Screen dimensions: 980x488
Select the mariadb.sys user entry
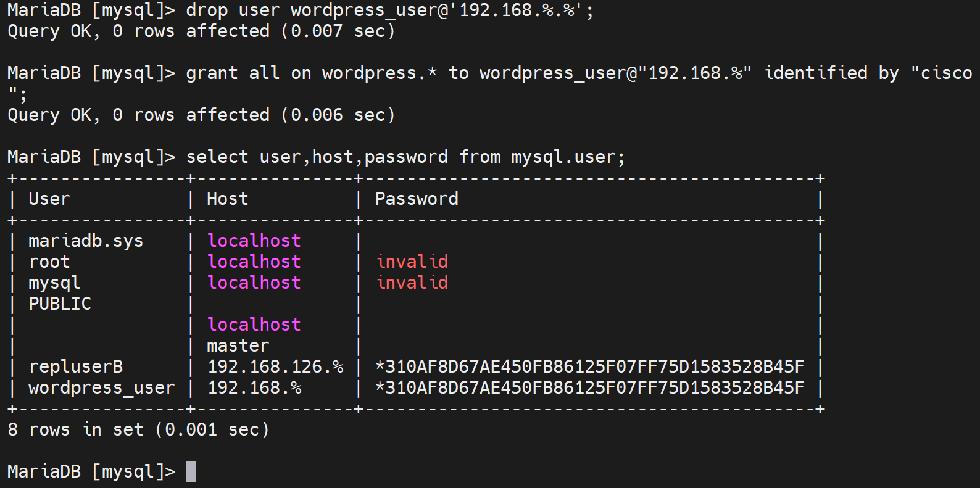[x=86, y=241]
